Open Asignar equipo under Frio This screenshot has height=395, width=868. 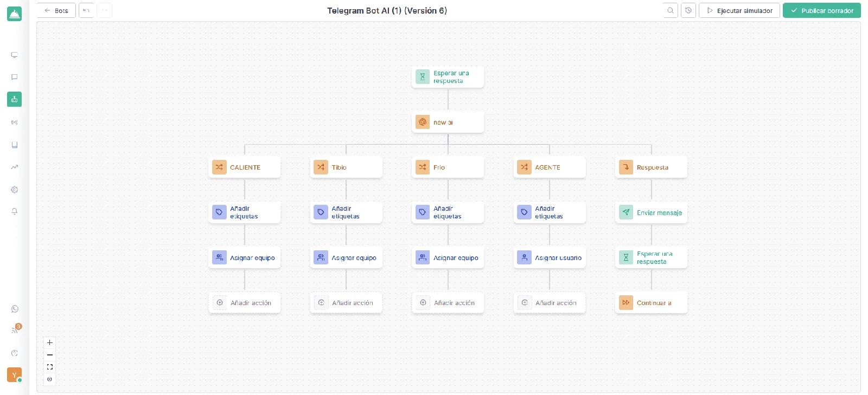[x=448, y=258]
